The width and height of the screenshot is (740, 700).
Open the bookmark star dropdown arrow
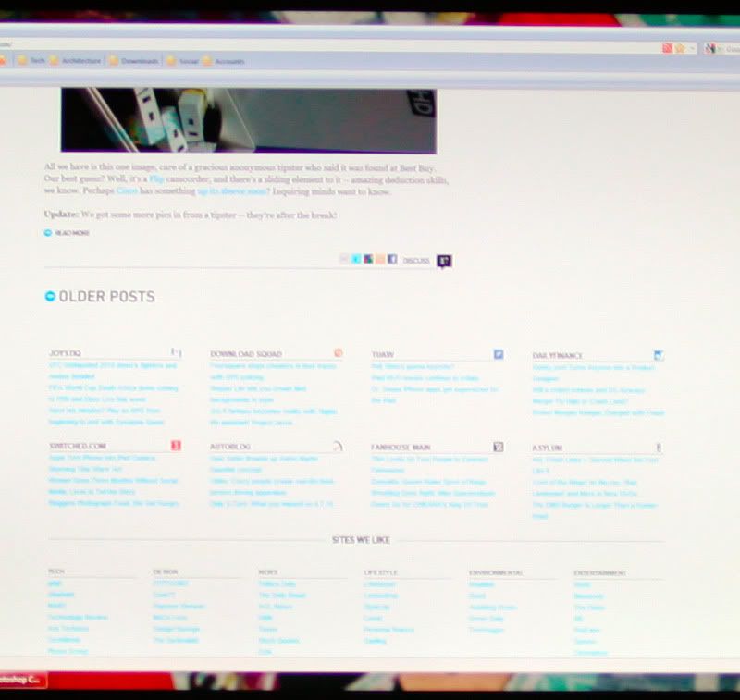pyautogui.click(x=692, y=48)
